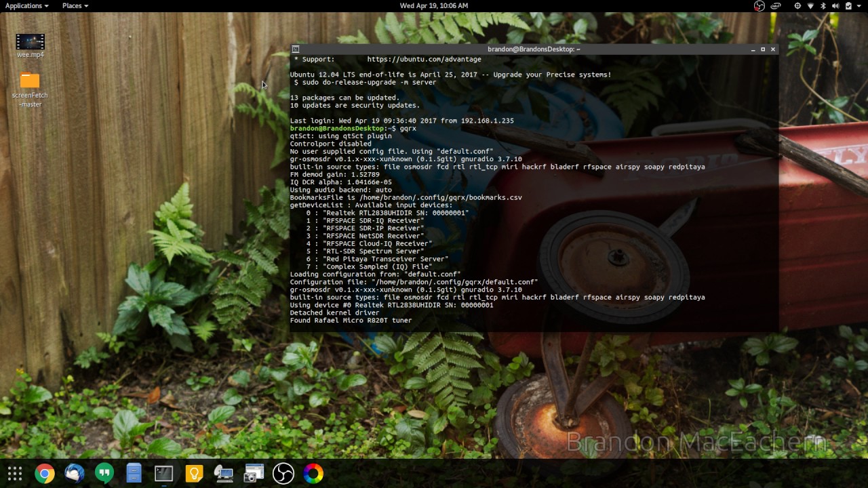
Task: Launch the Screenshot tool from the dock
Action: (x=254, y=474)
